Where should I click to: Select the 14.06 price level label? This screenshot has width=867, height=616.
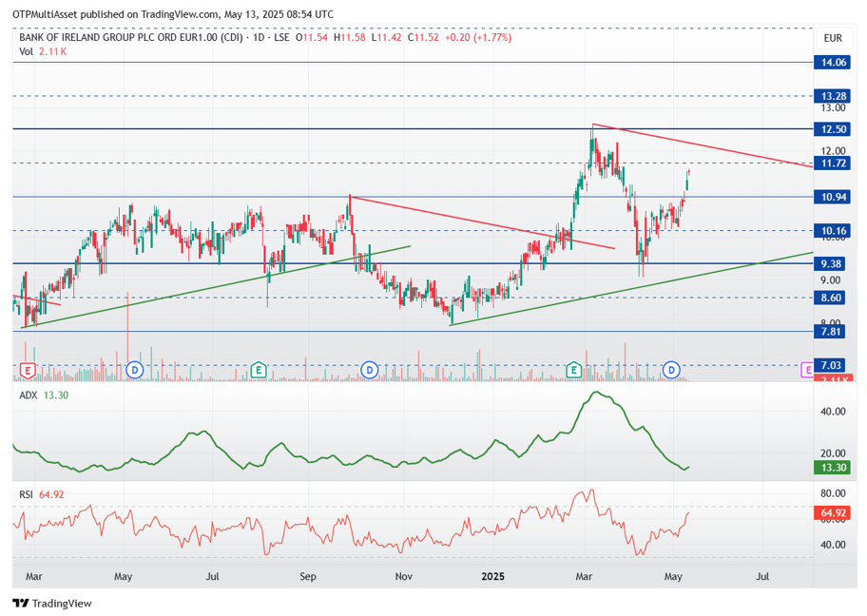click(833, 63)
